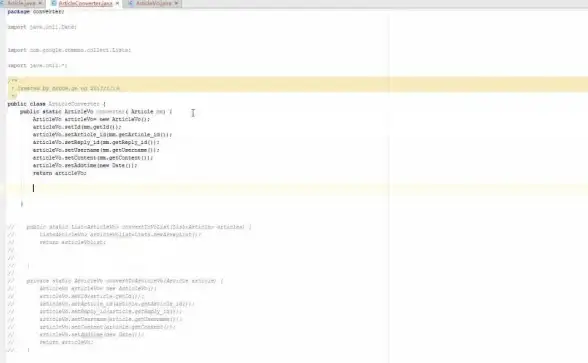Close the ArticleVo.java tab
Viewport: 588px width, 363px height.
tap(176, 3)
